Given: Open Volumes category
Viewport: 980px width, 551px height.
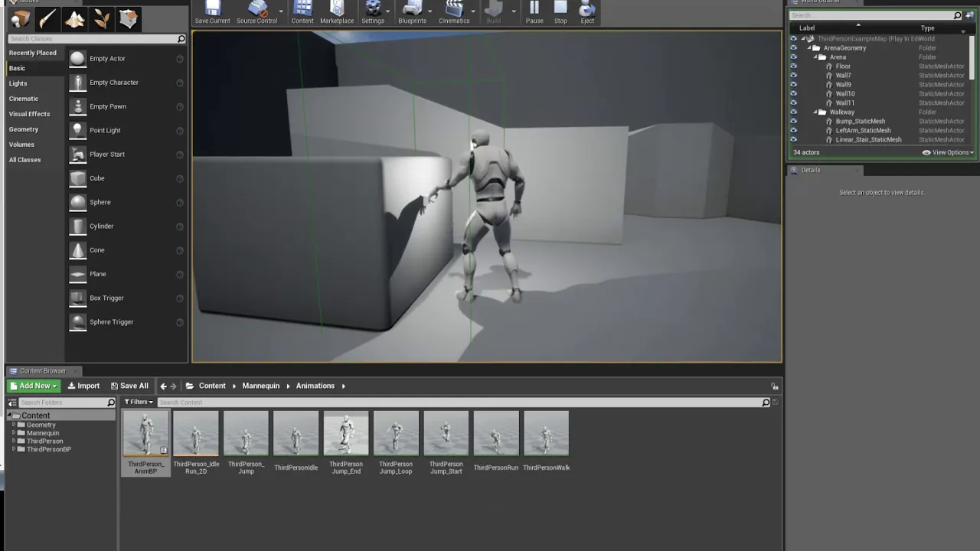Looking at the screenshot, I should pos(21,145).
